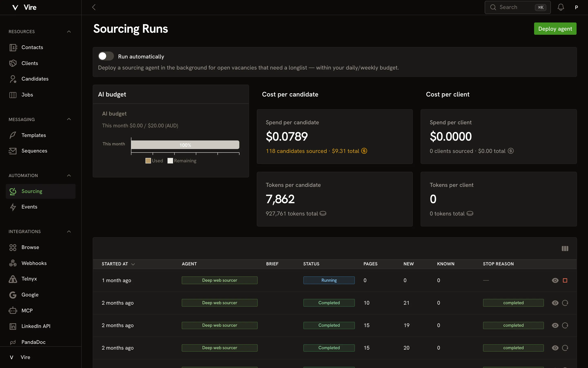Click the LinkedIn API icon
The image size is (588, 368).
pos(13,326)
